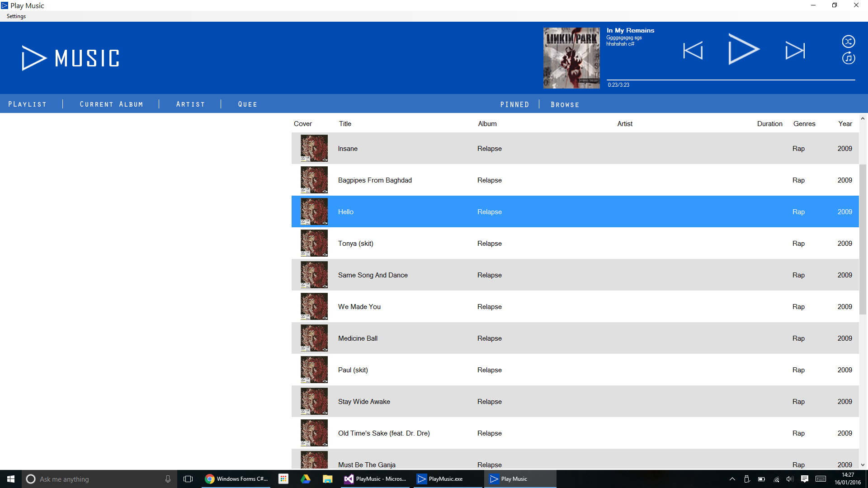Open the Settings menu
Screen dimensions: 868x488
pyautogui.click(x=16, y=16)
